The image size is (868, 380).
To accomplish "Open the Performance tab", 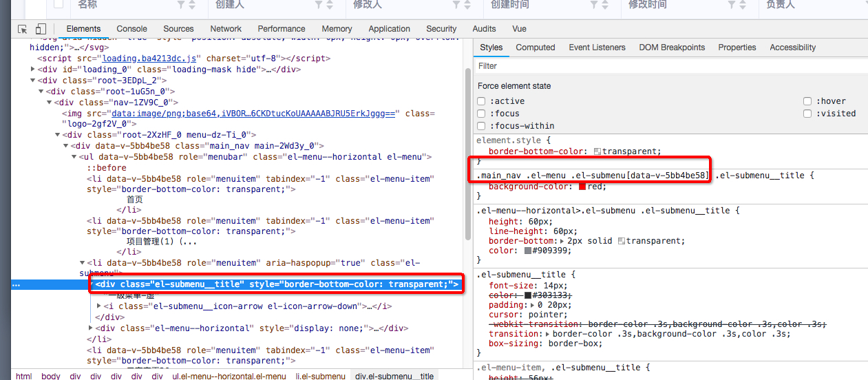I will pos(282,29).
